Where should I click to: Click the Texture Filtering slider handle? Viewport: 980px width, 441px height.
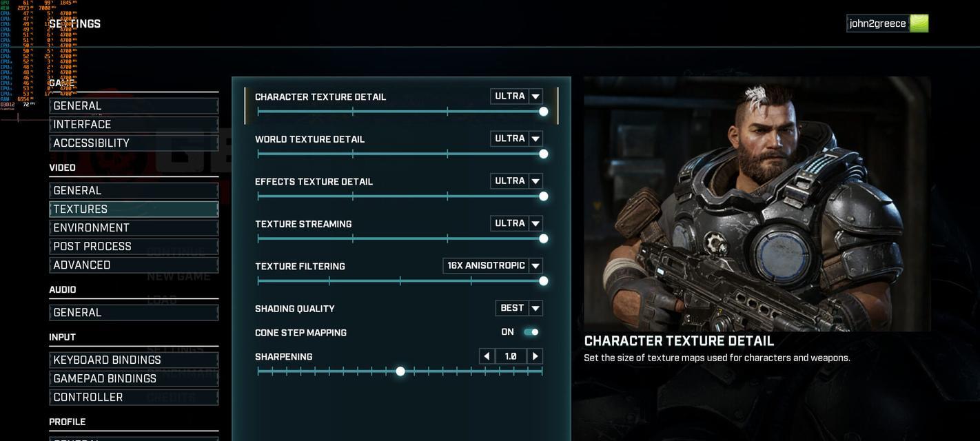(544, 281)
